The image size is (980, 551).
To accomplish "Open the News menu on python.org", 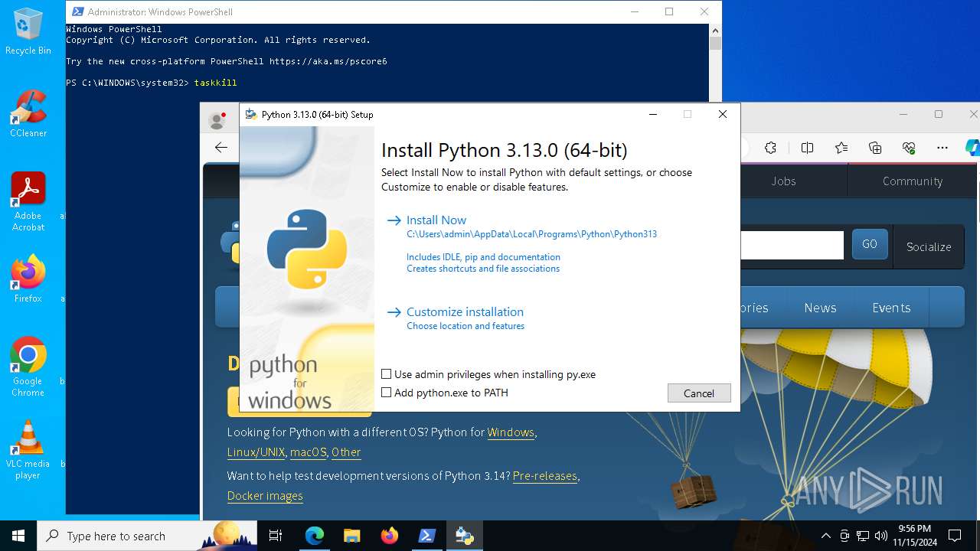I will 820,308.
